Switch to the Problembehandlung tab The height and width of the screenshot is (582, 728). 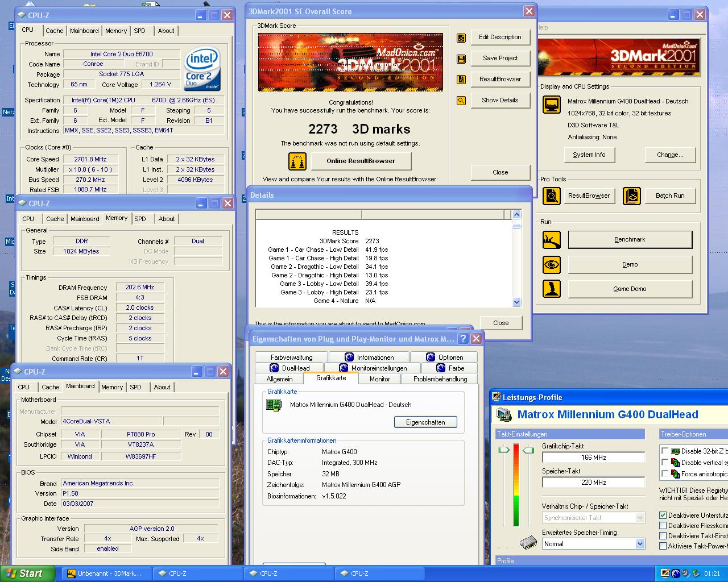click(x=440, y=379)
